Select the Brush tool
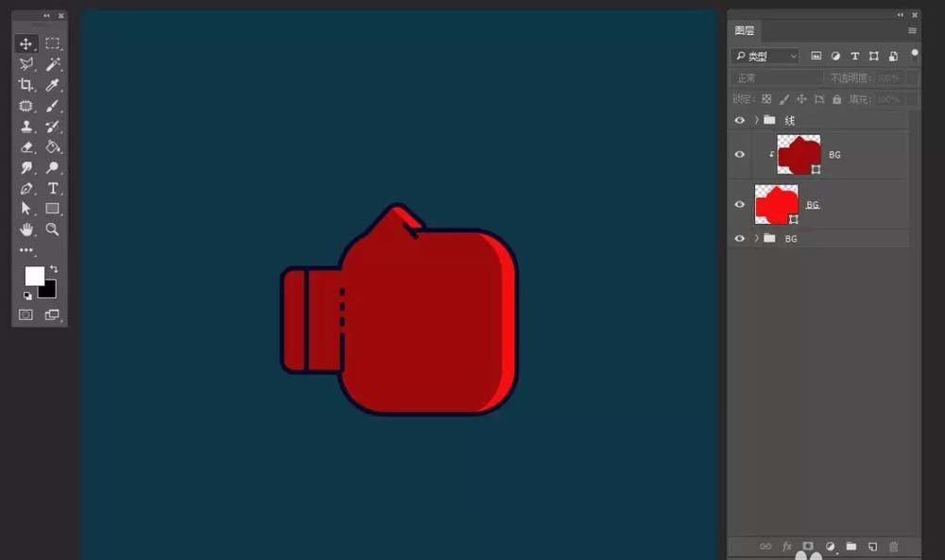 click(52, 106)
